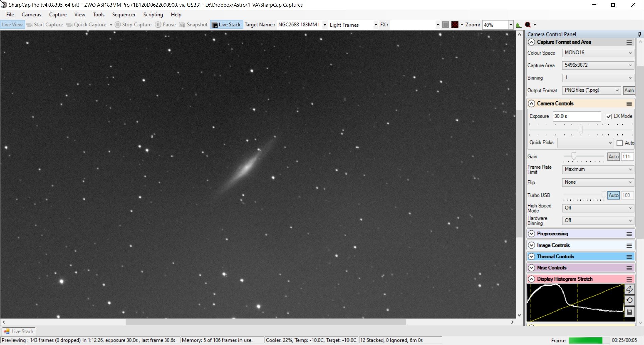
Task: Reset the display histogram stretch
Action: 629,301
